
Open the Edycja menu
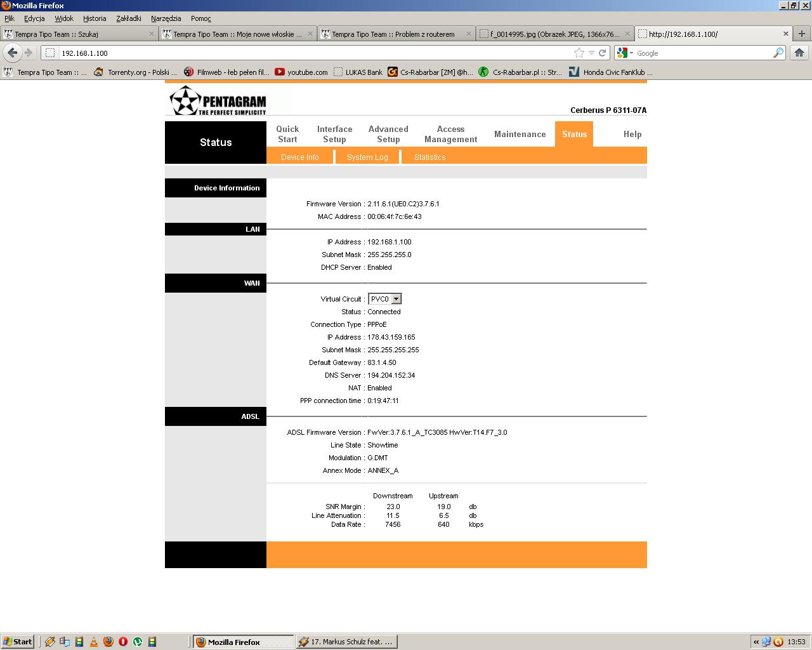(34, 18)
